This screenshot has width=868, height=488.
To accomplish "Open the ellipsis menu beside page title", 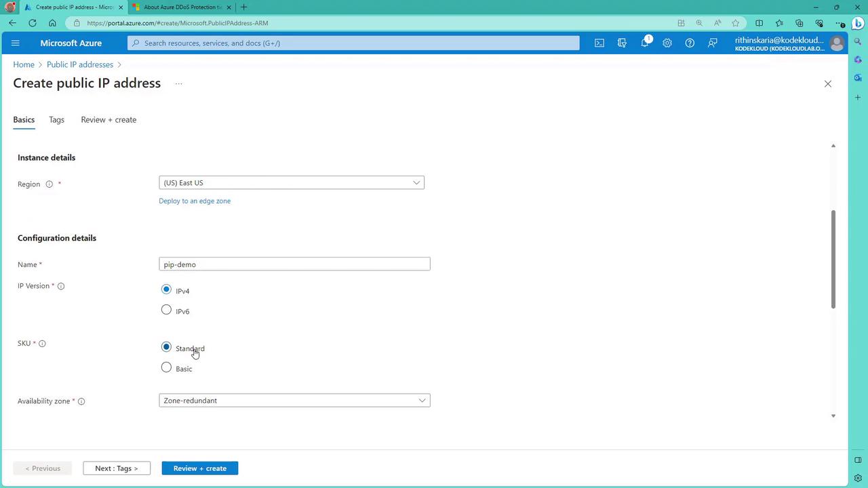I will [178, 83].
